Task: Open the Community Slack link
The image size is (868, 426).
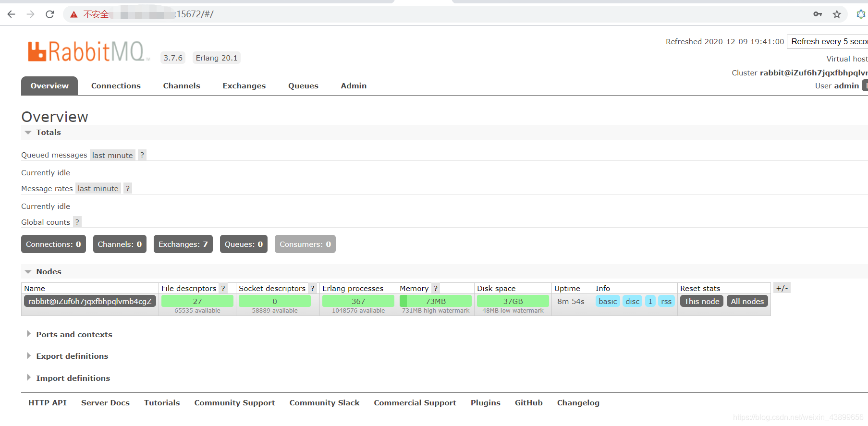Action: (324, 402)
